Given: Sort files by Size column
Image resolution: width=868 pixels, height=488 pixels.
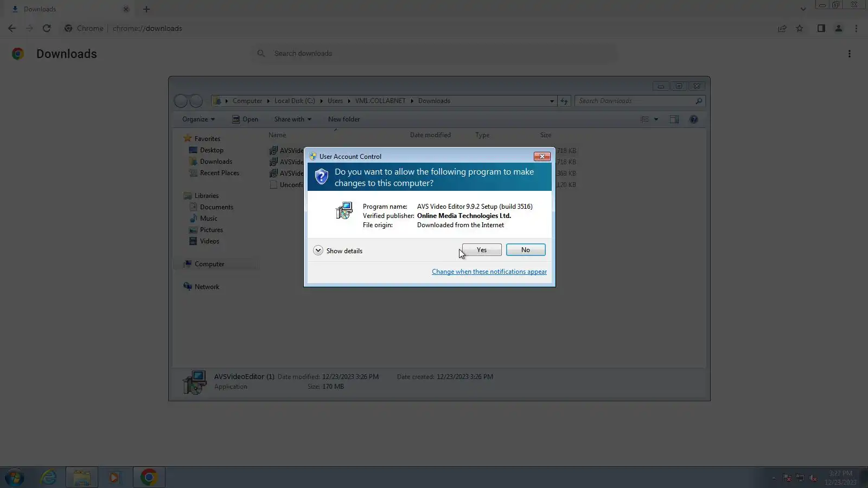Looking at the screenshot, I should coord(546,135).
